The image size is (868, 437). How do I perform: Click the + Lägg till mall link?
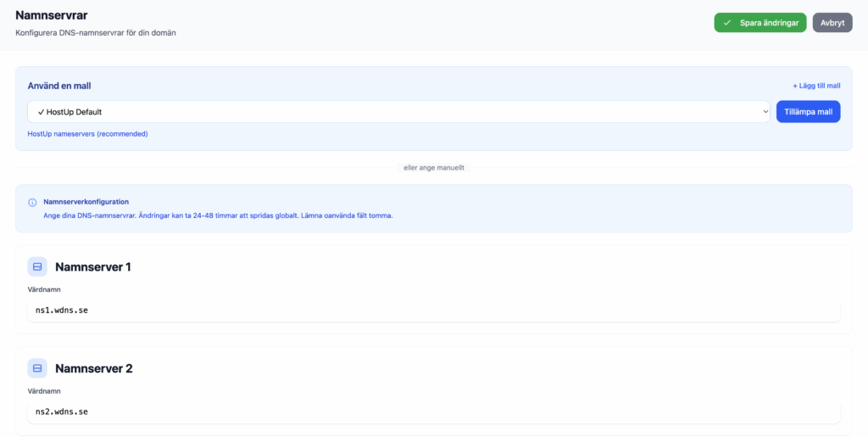[816, 86]
